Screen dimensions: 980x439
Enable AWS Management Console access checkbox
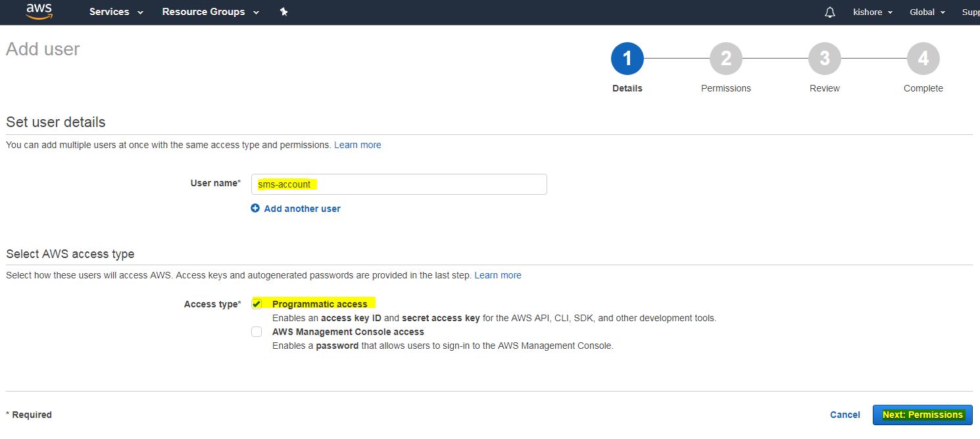tap(257, 332)
